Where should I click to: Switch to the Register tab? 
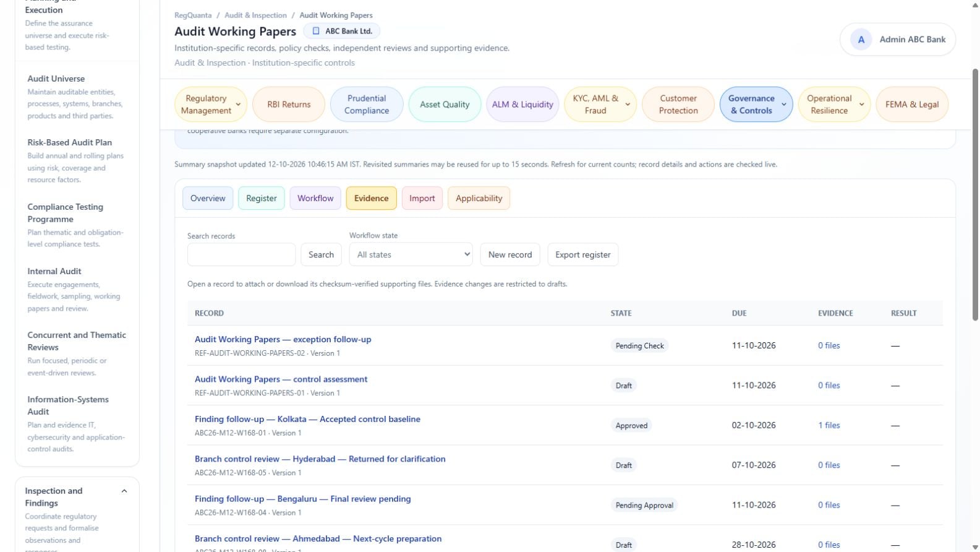[x=262, y=198]
